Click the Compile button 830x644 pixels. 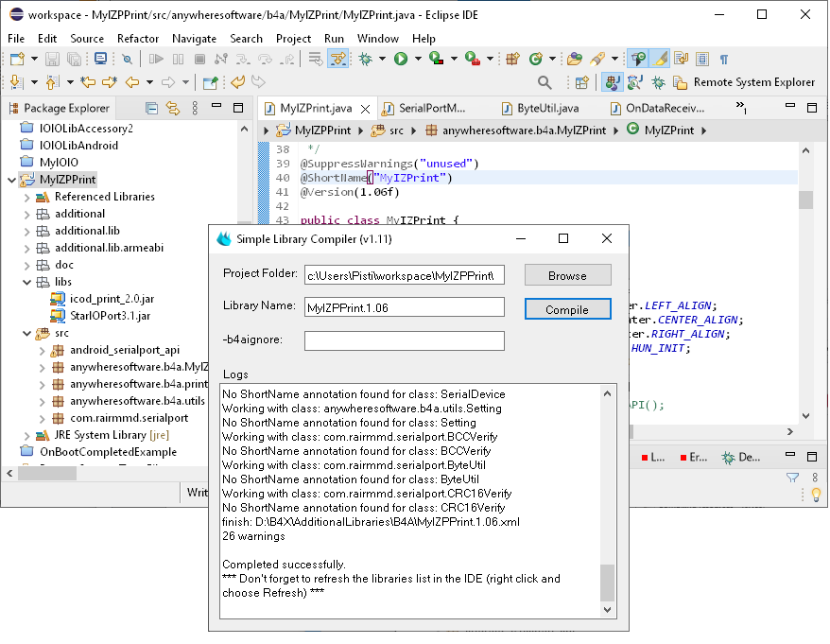pyautogui.click(x=567, y=309)
